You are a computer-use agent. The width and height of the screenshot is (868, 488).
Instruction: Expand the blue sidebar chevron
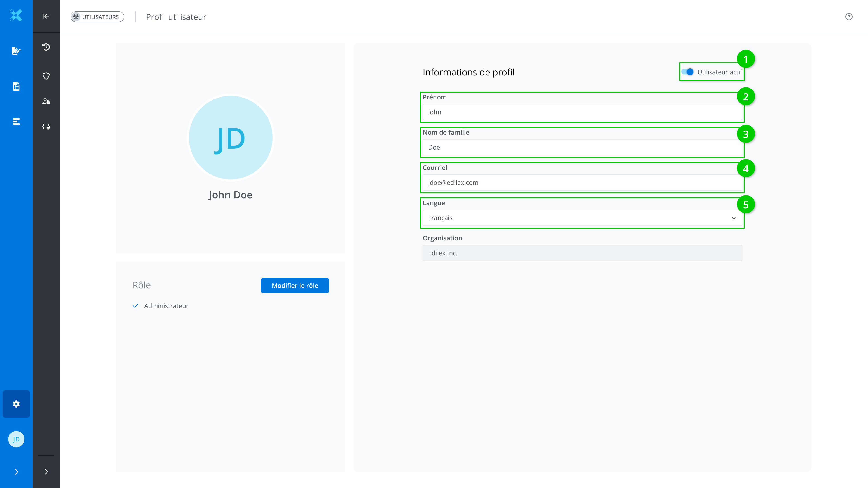(x=16, y=472)
